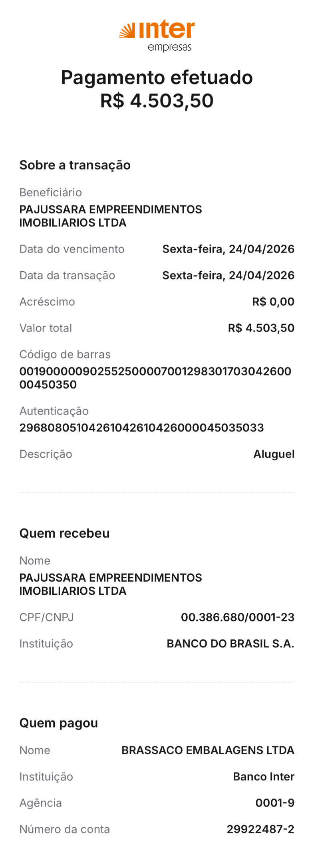
Task: Select BANCO DO BRASIL S.A. institution
Action: click(230, 644)
